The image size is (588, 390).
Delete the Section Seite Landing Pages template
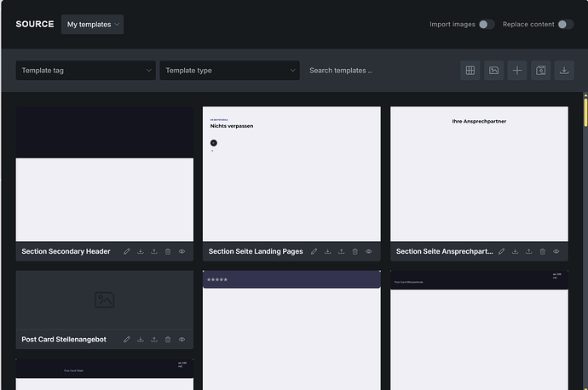pyautogui.click(x=355, y=252)
